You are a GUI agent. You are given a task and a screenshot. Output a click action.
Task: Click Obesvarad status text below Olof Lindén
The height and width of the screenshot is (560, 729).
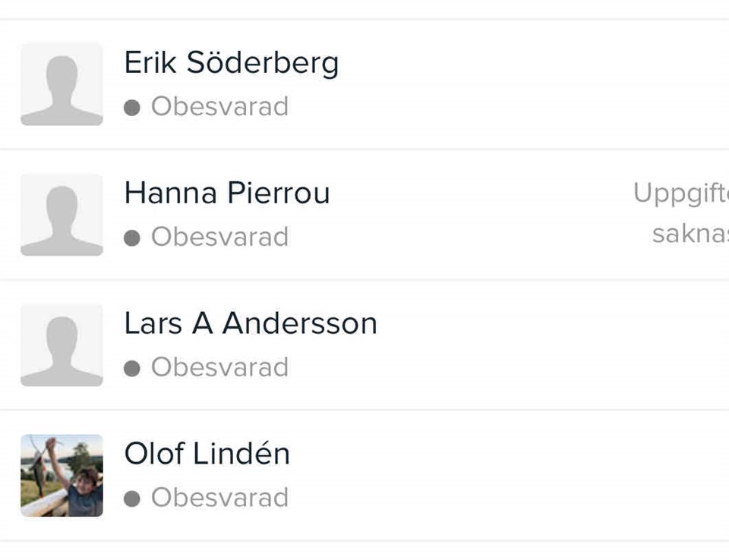(219, 499)
